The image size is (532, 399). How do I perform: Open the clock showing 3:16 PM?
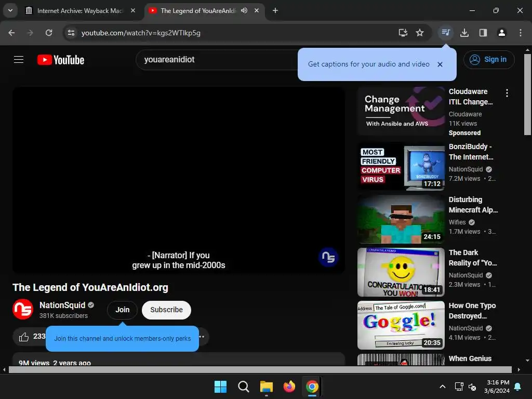pyautogui.click(x=497, y=387)
